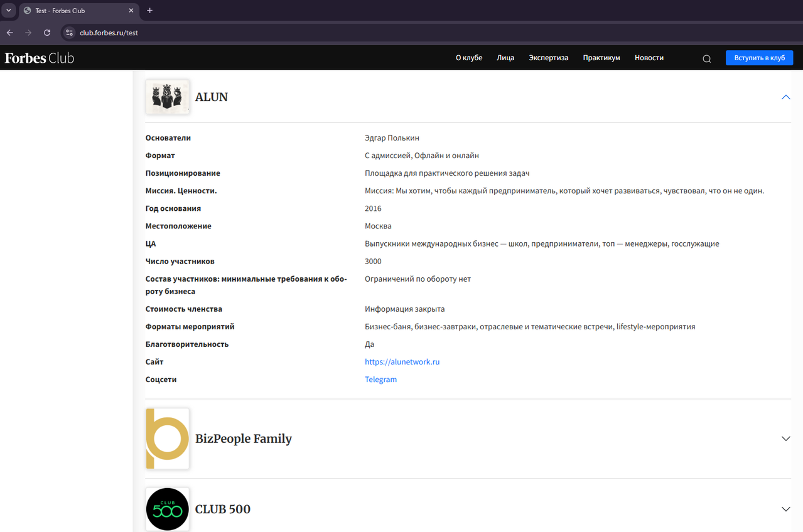Click the Число участников label

click(180, 261)
